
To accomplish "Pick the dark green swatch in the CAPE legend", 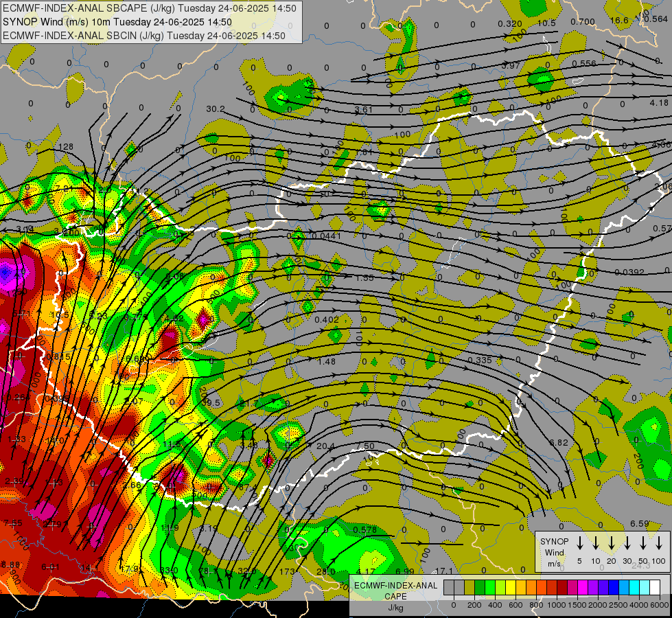I will click(480, 587).
